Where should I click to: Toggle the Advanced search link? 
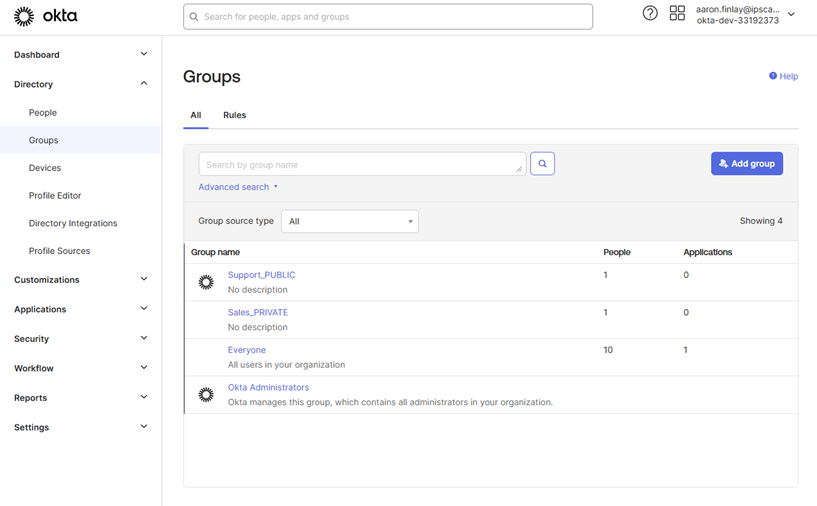[x=234, y=187]
